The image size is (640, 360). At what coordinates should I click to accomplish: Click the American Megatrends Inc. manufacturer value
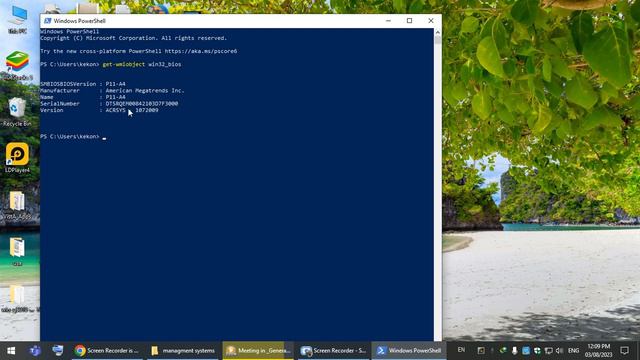(x=145, y=91)
